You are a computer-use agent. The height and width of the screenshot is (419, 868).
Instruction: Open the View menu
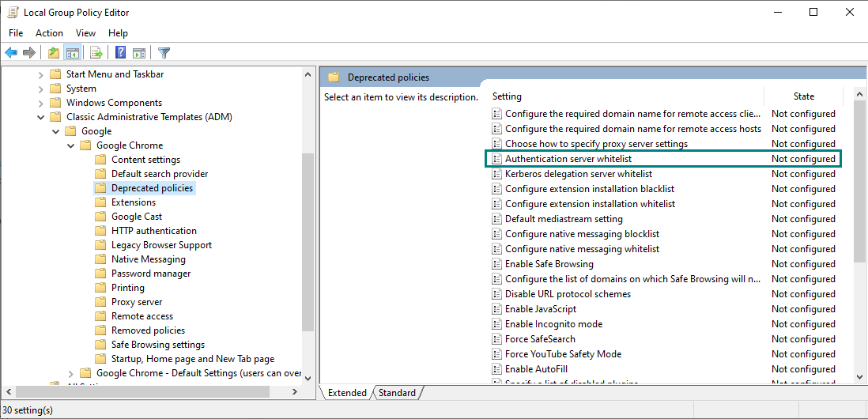(86, 33)
